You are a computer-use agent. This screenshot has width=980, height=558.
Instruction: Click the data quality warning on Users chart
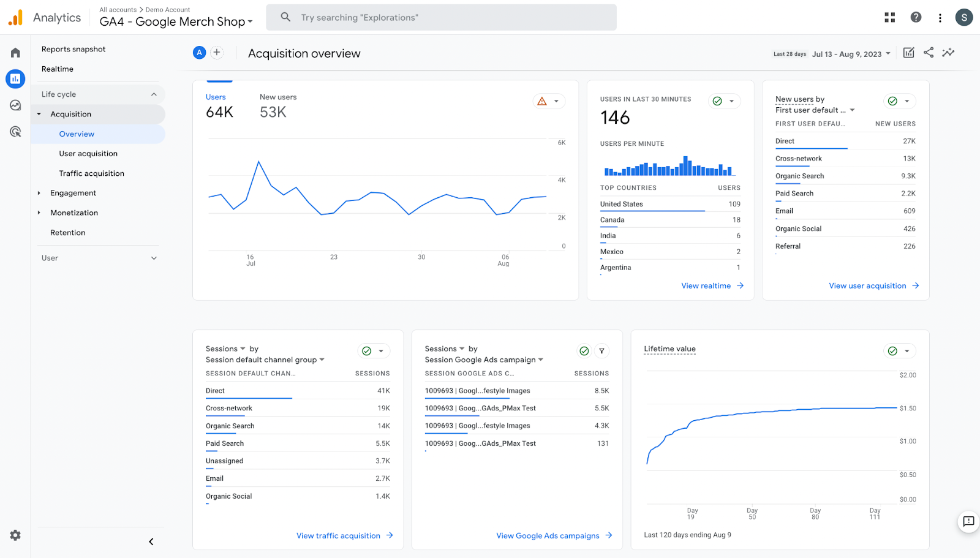541,100
